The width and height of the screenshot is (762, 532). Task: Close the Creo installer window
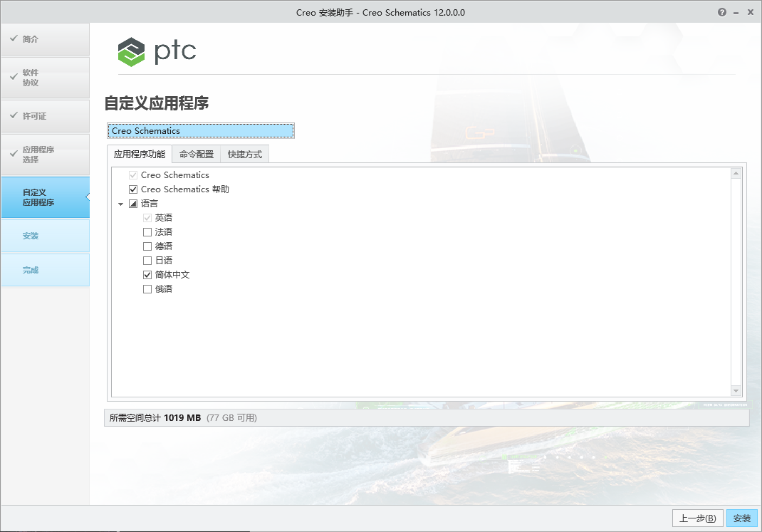(x=751, y=13)
